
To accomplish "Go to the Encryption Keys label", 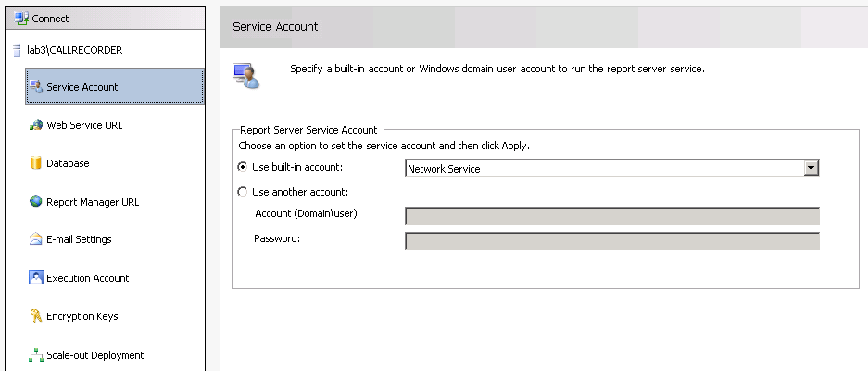I will coord(82,316).
